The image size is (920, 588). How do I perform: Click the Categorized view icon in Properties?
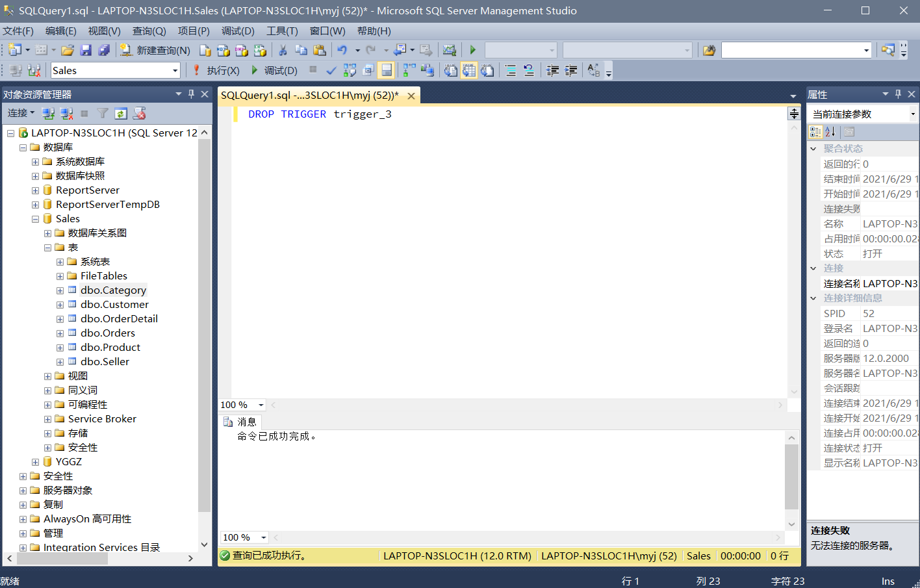[815, 132]
